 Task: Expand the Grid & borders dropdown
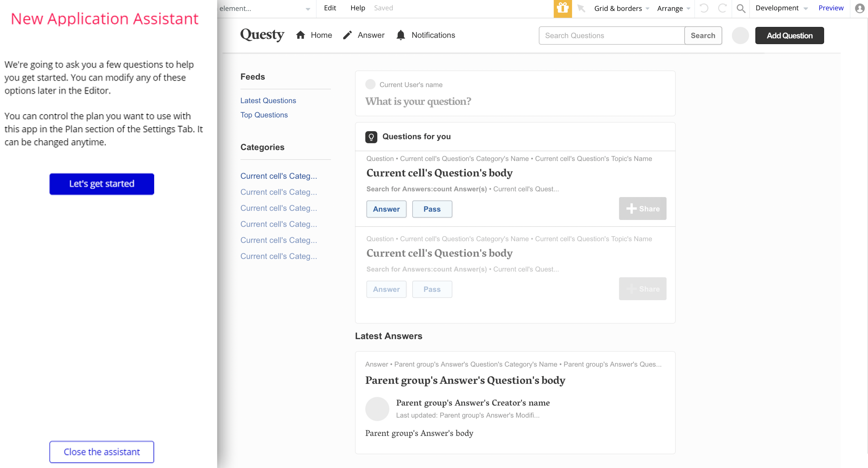coord(621,8)
